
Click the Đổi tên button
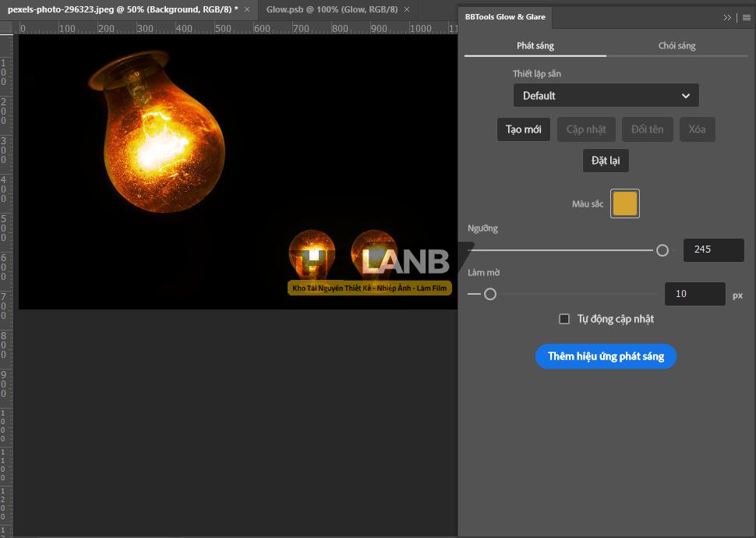coord(648,129)
